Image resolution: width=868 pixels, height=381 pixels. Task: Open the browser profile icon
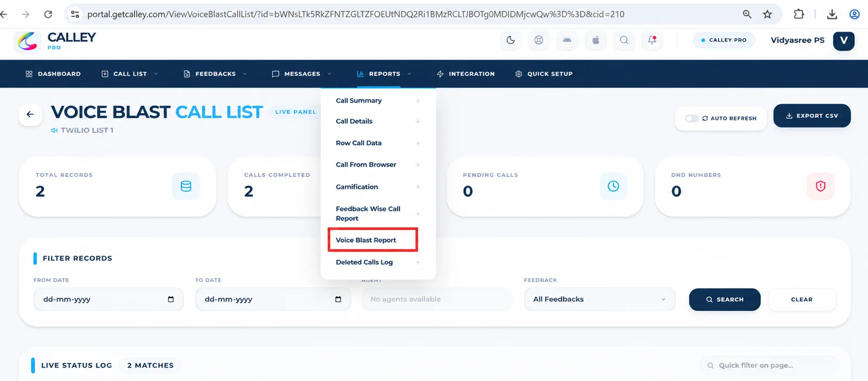point(854,14)
